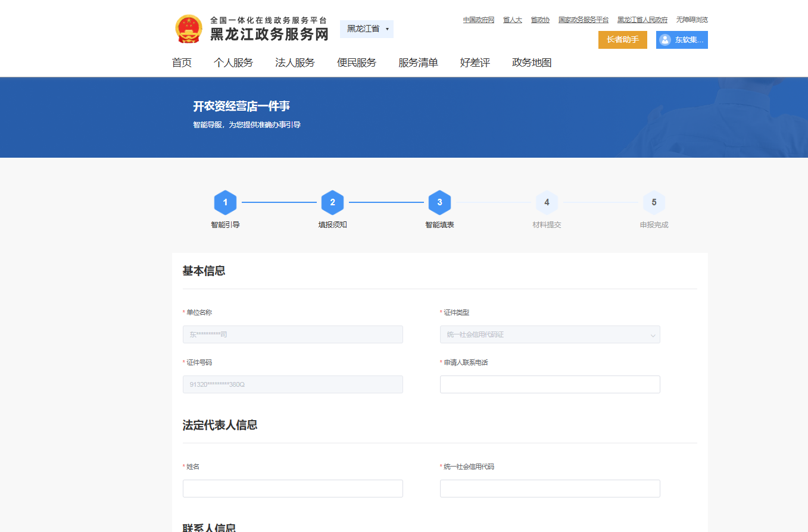This screenshot has height=532, width=808.
Task: Click step 1 智能引导 hexagon
Action: coord(225,202)
